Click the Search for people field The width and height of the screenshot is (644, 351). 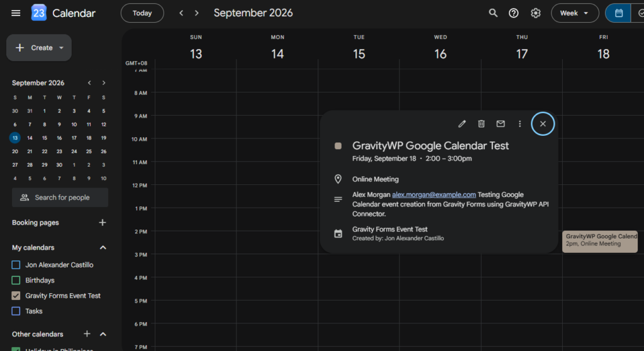pyautogui.click(x=60, y=198)
